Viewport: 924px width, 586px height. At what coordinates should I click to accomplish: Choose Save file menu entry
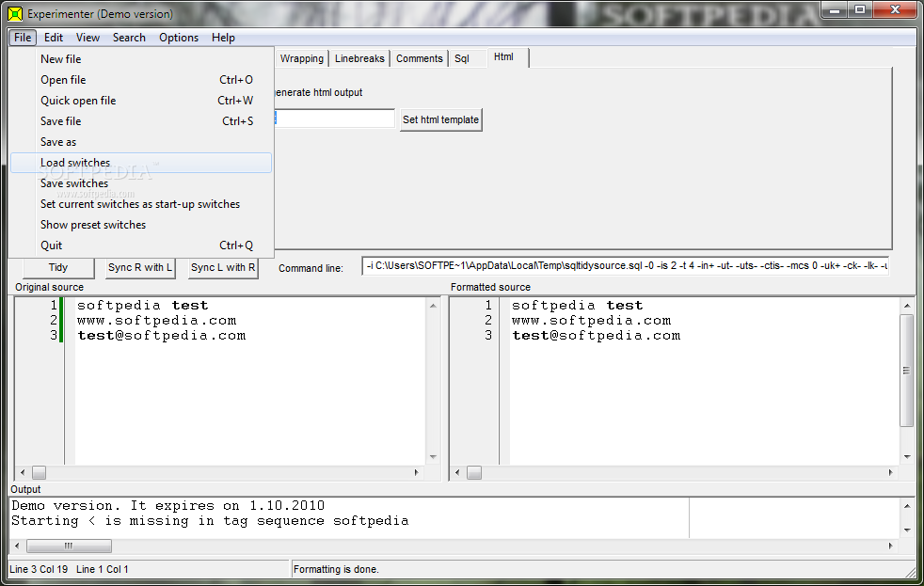(x=141, y=120)
